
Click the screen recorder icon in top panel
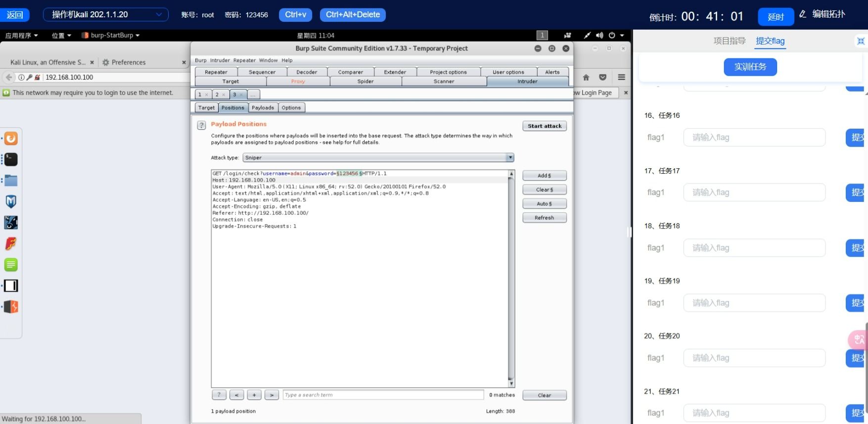(567, 35)
